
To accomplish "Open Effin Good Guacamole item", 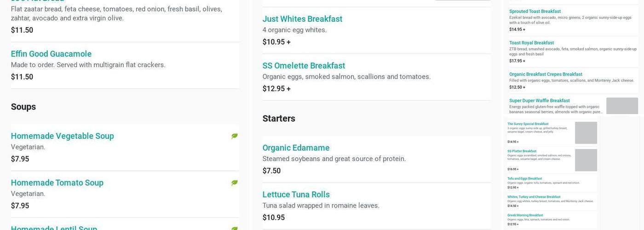I will click(51, 54).
